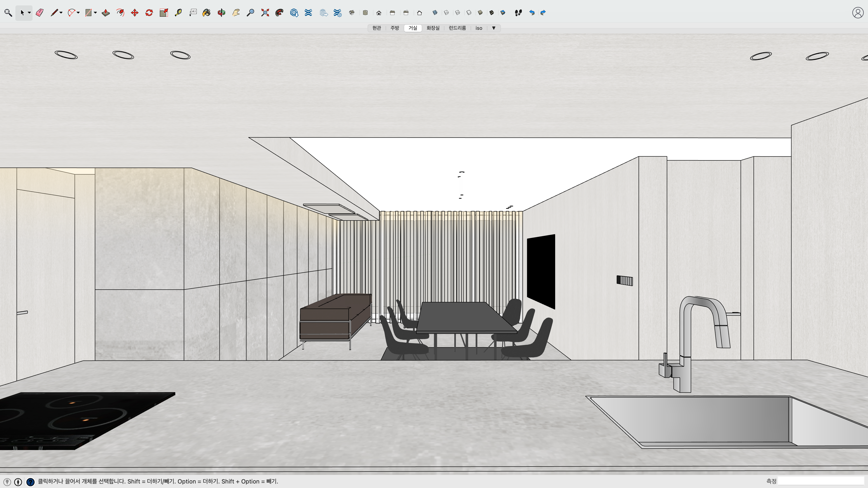Switch to the 주방 scene tab

click(395, 28)
